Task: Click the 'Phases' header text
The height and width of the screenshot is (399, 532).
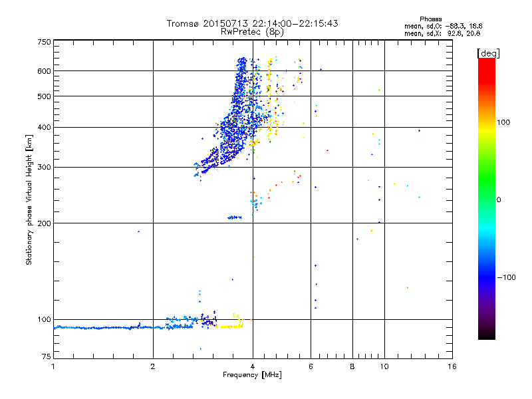Action: coord(430,19)
